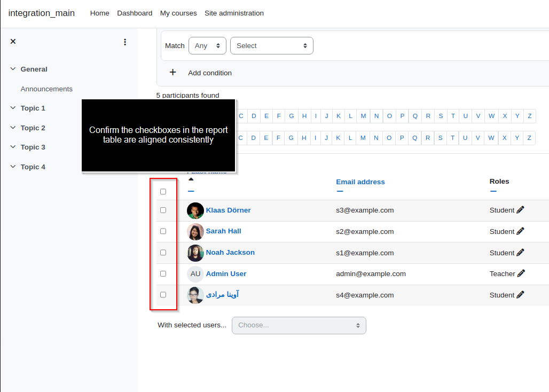
Task: Sort by Email address column
Action: pyautogui.click(x=360, y=182)
